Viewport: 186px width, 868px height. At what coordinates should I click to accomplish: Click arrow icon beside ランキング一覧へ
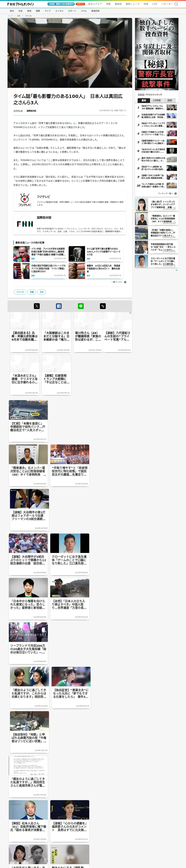(x=176, y=193)
